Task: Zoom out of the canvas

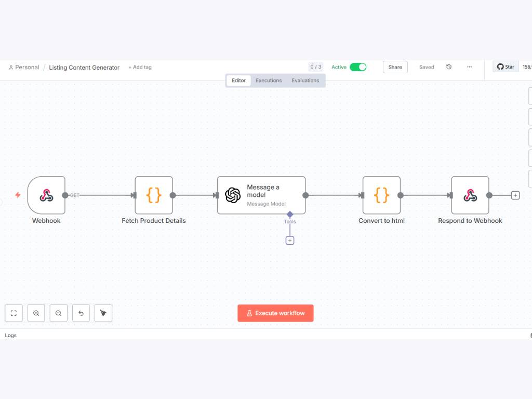Action: point(59,313)
